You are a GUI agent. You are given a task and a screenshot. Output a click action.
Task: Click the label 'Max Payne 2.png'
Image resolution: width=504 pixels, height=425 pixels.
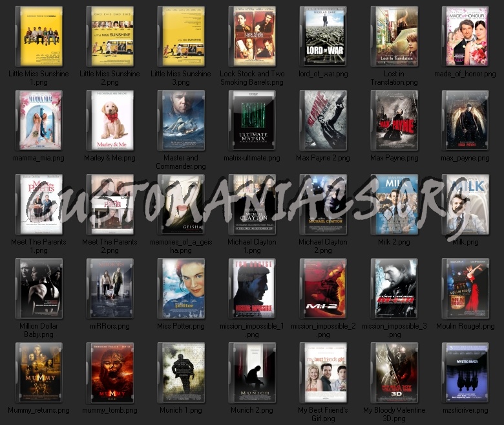(x=323, y=158)
